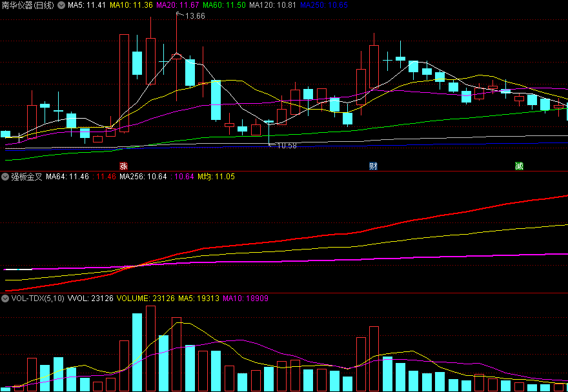Click the red candlestick topping at 13.66

coord(176,57)
